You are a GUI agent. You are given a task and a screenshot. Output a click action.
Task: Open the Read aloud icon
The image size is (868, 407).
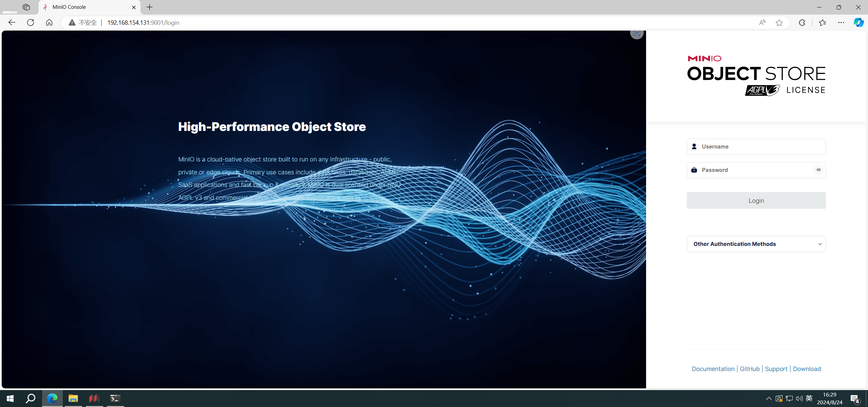[762, 22]
